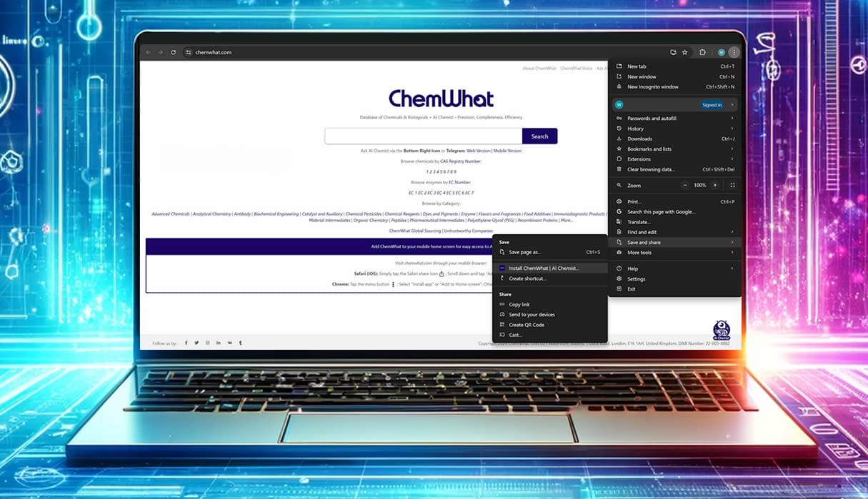
Task: Open ChemWhat Global Sourcing link
Action: tap(415, 231)
